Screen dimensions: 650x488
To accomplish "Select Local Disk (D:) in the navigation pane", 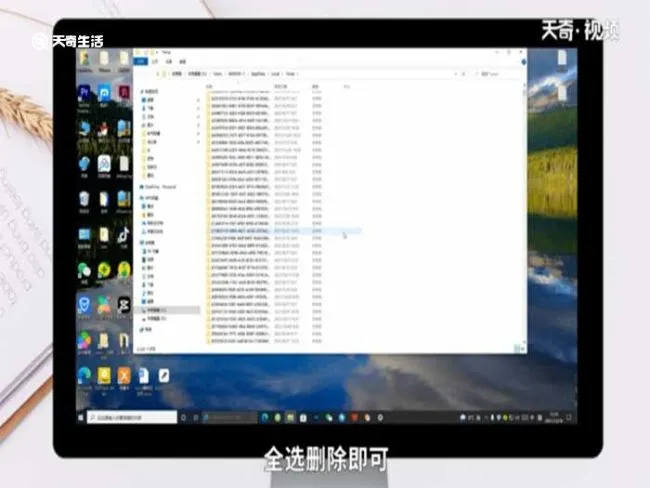I will 156,318.
